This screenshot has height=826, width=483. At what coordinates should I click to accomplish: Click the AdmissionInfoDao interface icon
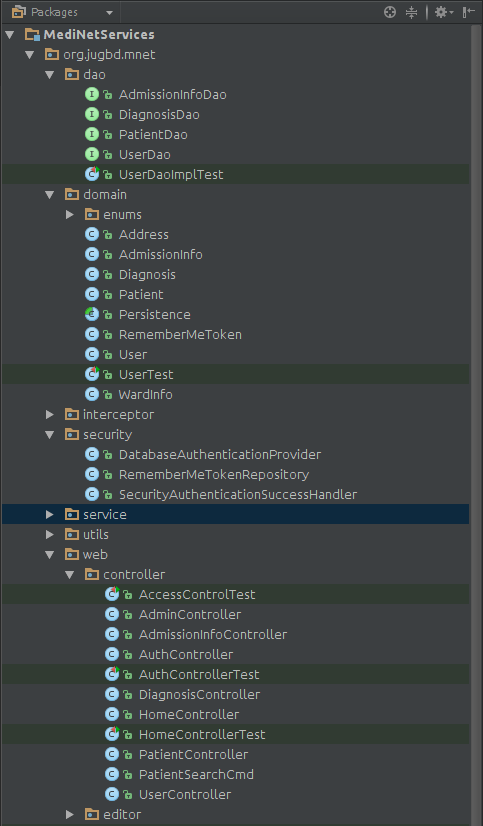coord(92,95)
